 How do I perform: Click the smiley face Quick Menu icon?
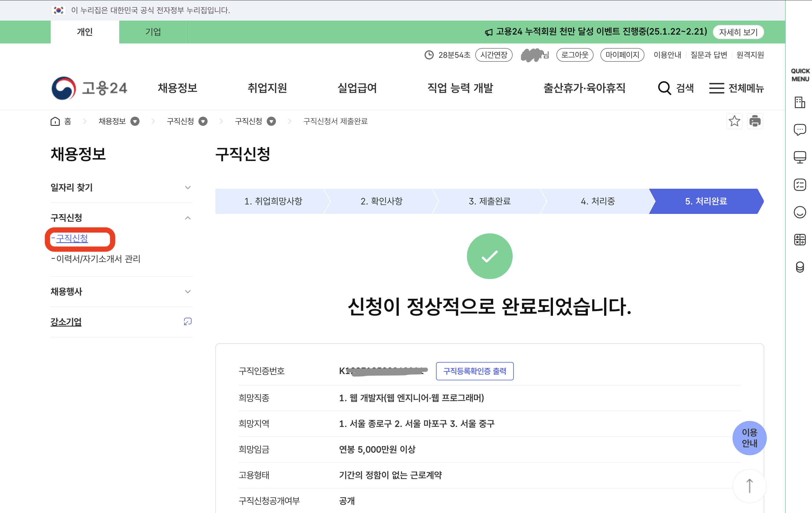pyautogui.click(x=799, y=212)
